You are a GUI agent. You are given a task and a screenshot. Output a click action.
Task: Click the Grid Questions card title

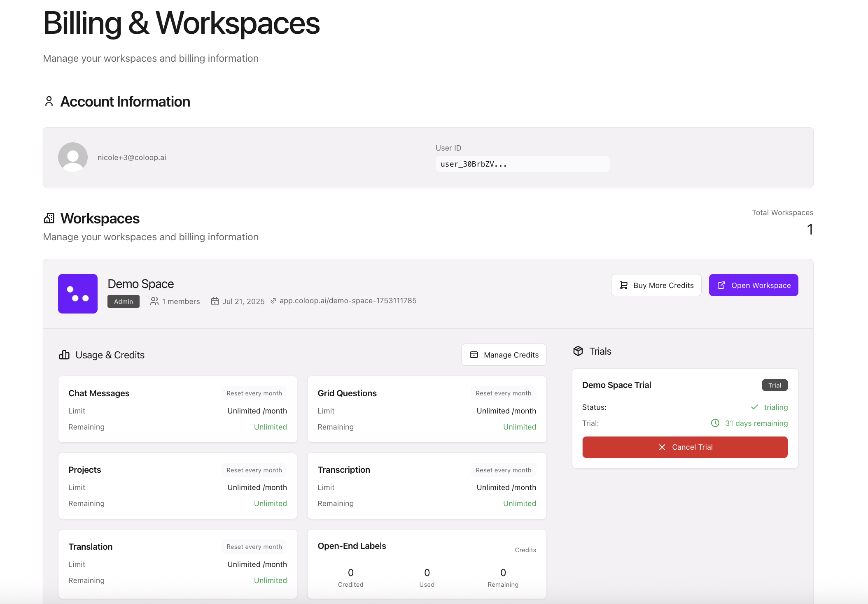[347, 393]
